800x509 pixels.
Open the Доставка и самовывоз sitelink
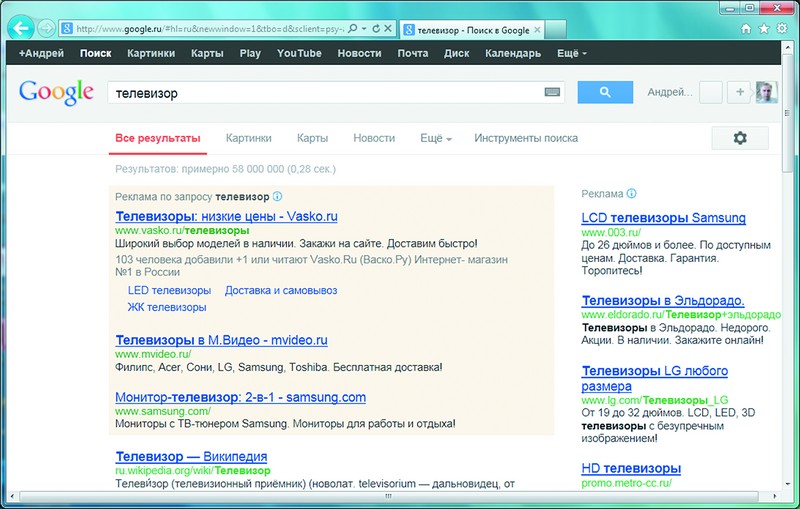point(281,290)
